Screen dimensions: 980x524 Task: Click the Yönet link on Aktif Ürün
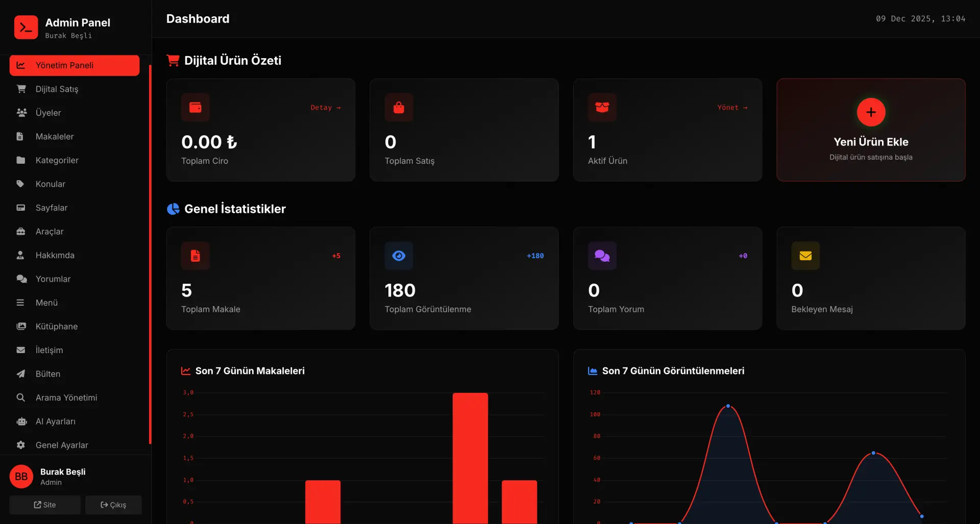pos(732,108)
